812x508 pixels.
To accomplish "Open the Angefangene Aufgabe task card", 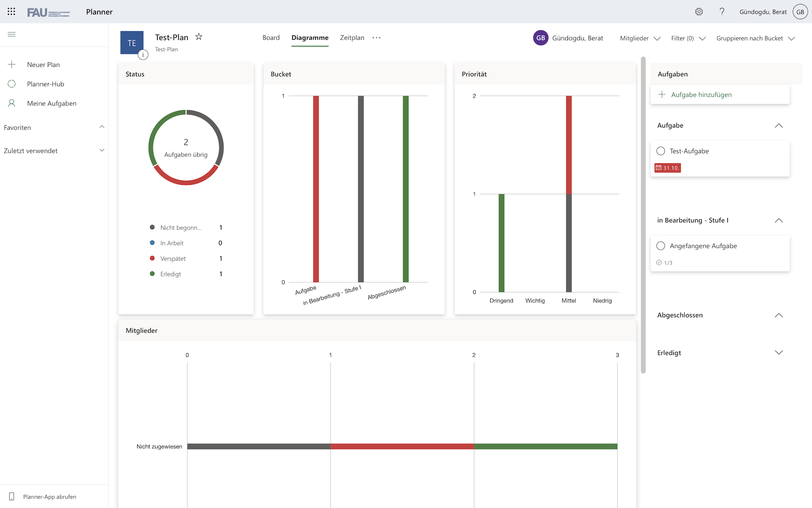I will [720, 254].
